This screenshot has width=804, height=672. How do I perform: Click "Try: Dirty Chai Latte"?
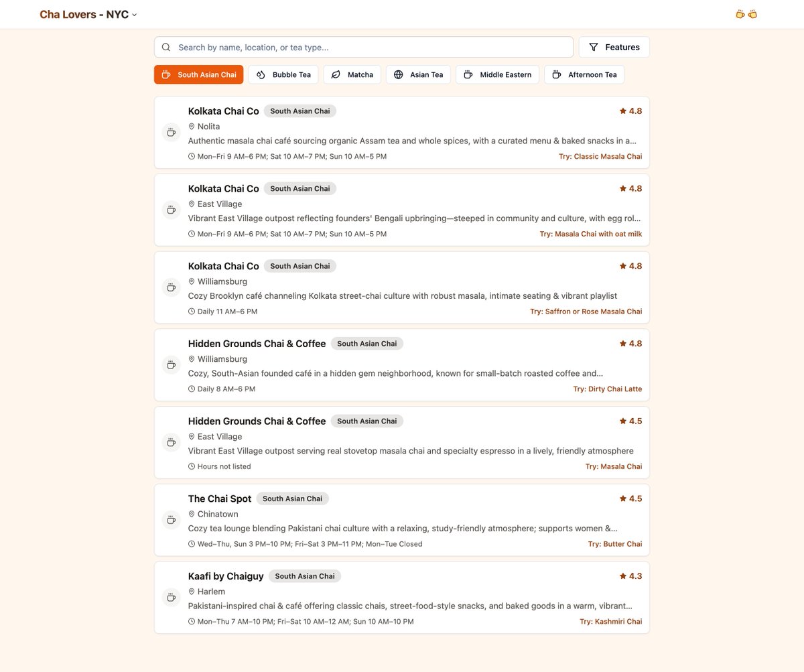[608, 389]
